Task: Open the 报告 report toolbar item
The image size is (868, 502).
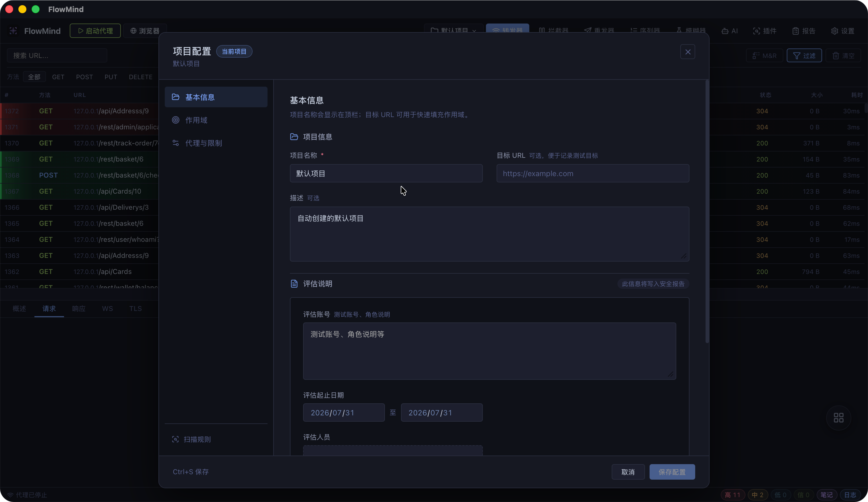Action: coord(804,31)
